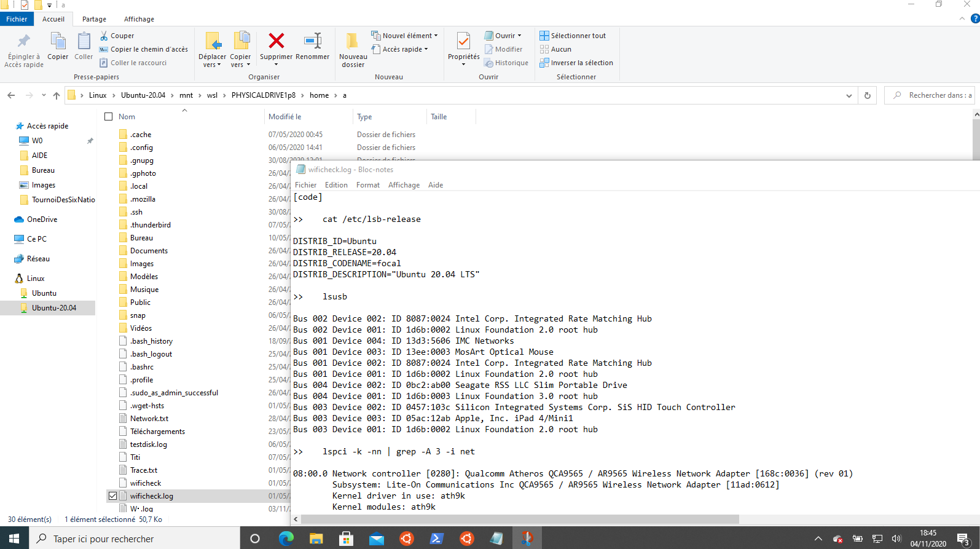The height and width of the screenshot is (549, 980).
Task: Select the Network.txt file
Action: click(x=149, y=419)
